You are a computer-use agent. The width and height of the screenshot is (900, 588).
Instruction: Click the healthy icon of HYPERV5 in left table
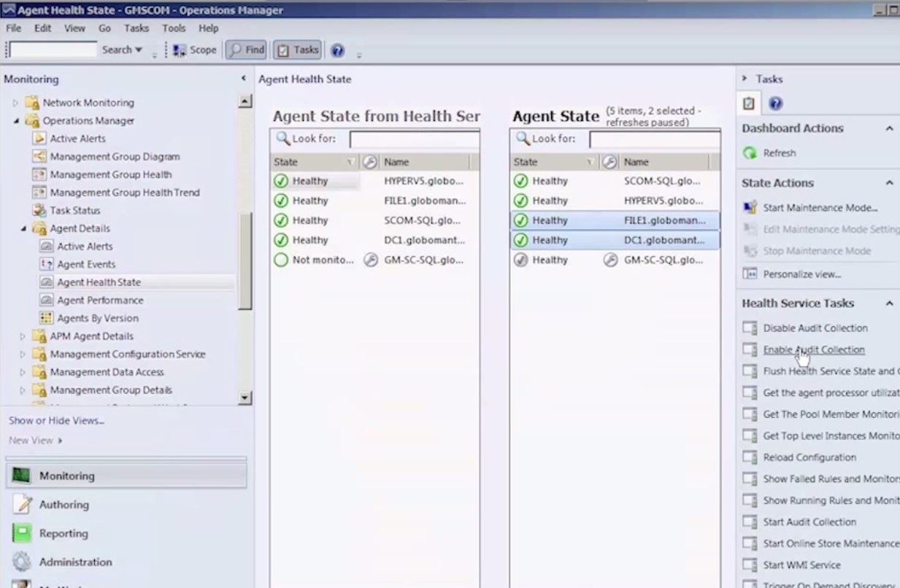(x=281, y=181)
